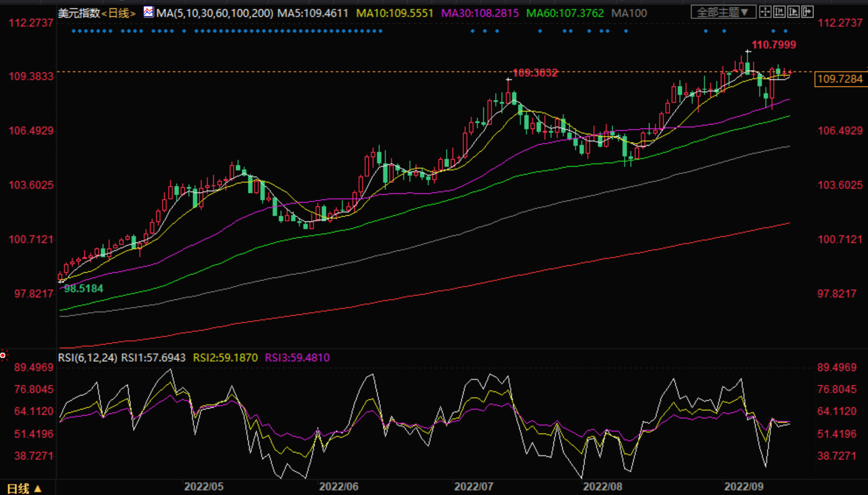This screenshot has height=495, width=868.
Task: Click the expand panel arrow icon
Action: pos(807,12)
